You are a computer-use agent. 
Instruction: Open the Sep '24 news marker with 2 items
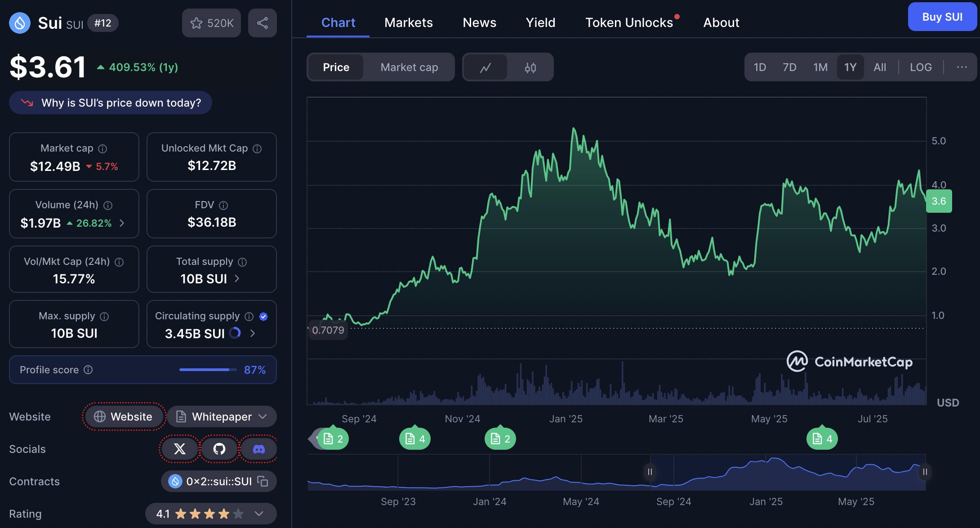[333, 439]
